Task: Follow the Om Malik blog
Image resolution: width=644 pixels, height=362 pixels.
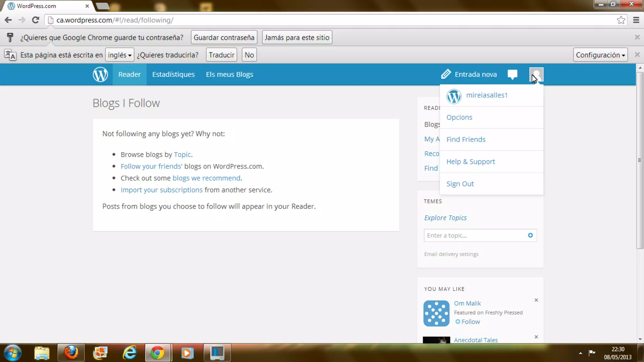Action: pyautogui.click(x=468, y=322)
